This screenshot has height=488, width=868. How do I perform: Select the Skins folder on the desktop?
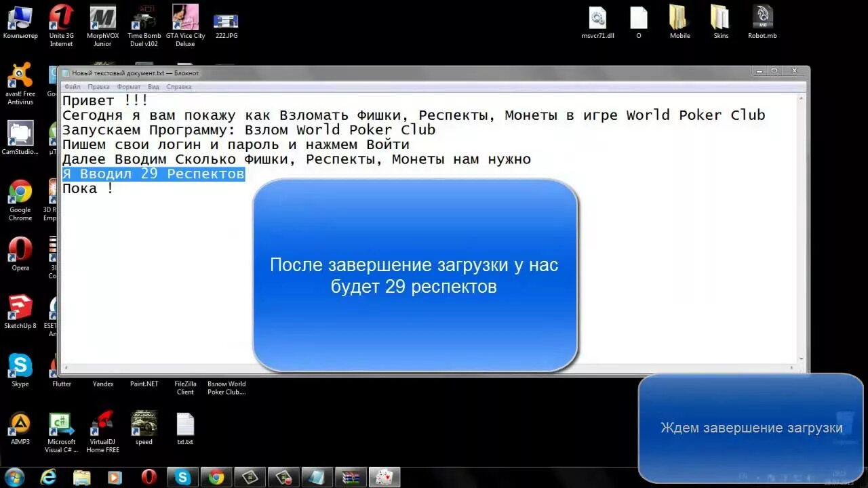[x=721, y=22]
